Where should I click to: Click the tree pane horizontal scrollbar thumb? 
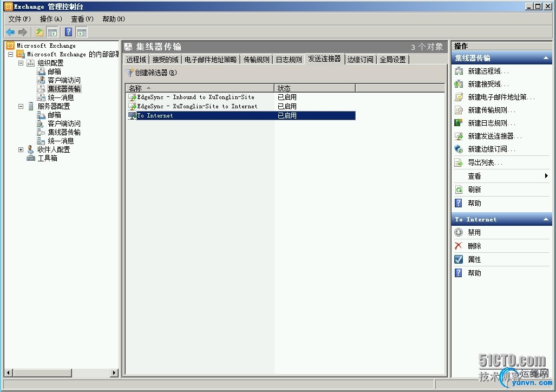[x=43, y=373]
